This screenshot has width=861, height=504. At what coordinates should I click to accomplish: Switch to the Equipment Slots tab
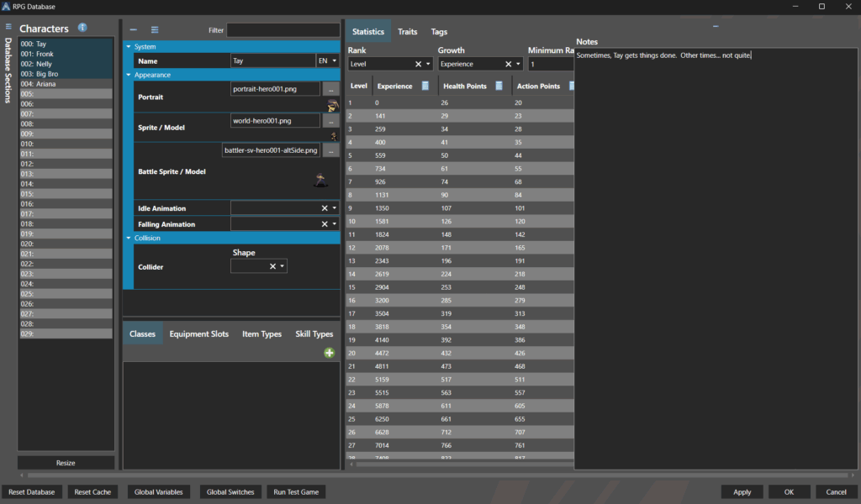198,333
